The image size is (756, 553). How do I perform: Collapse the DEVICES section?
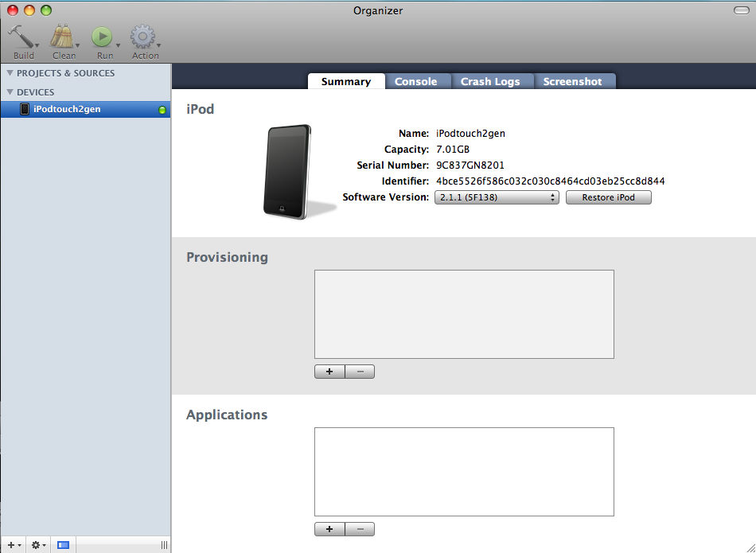pyautogui.click(x=10, y=92)
